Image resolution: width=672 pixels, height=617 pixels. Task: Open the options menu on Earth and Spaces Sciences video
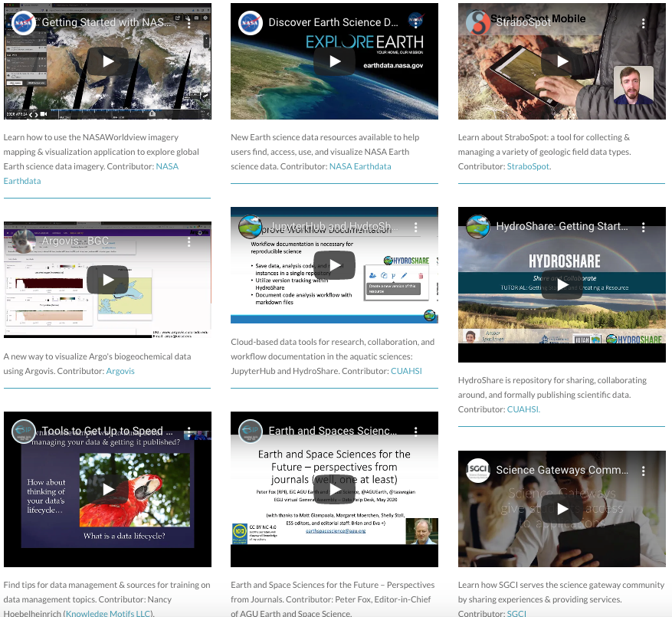(418, 431)
